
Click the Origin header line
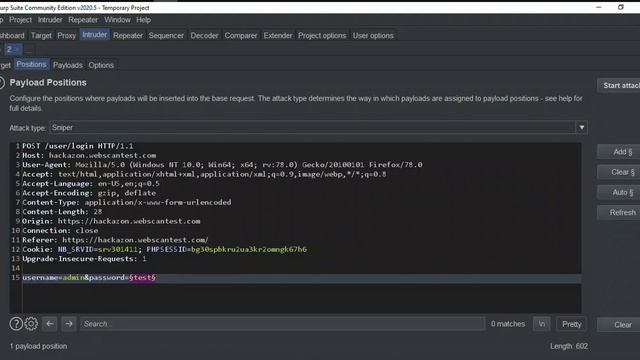click(x=111, y=221)
